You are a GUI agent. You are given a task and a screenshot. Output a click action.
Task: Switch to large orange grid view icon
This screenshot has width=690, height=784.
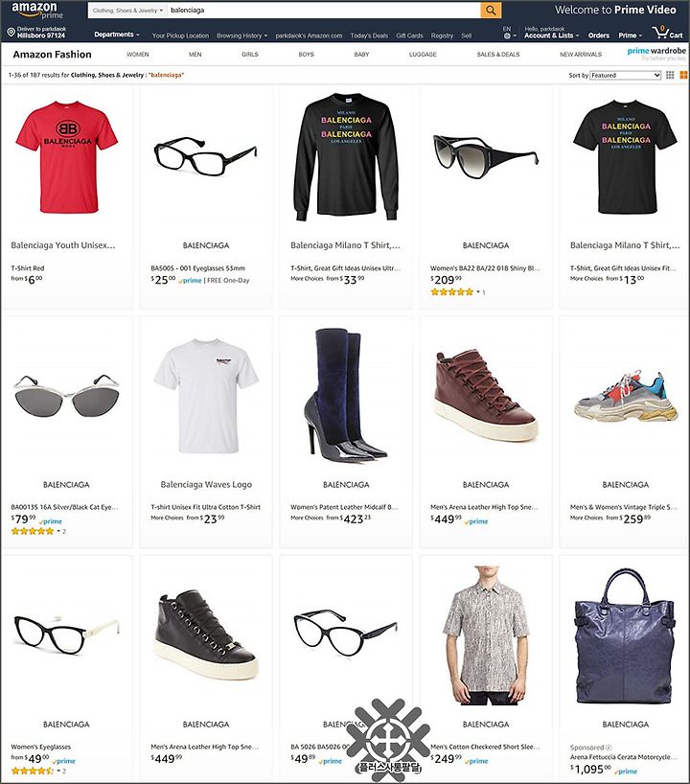point(683,75)
